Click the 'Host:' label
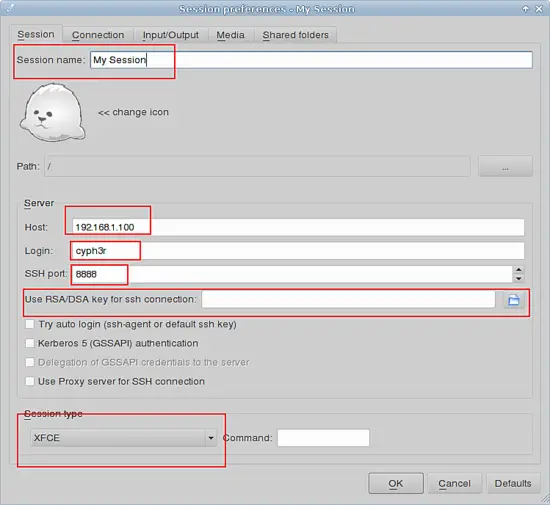This screenshot has height=505, width=550. [x=36, y=227]
